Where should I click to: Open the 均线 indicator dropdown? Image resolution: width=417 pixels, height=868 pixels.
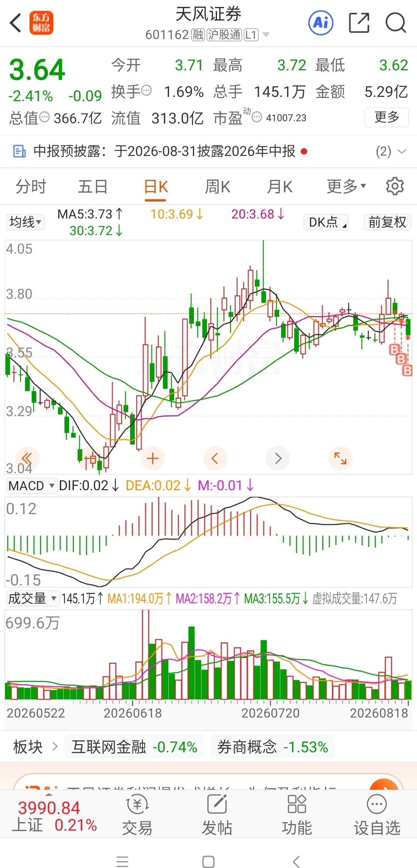[25, 222]
